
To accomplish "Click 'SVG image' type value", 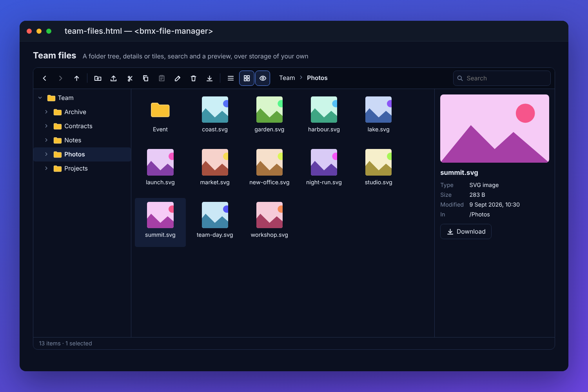I will coord(484,185).
